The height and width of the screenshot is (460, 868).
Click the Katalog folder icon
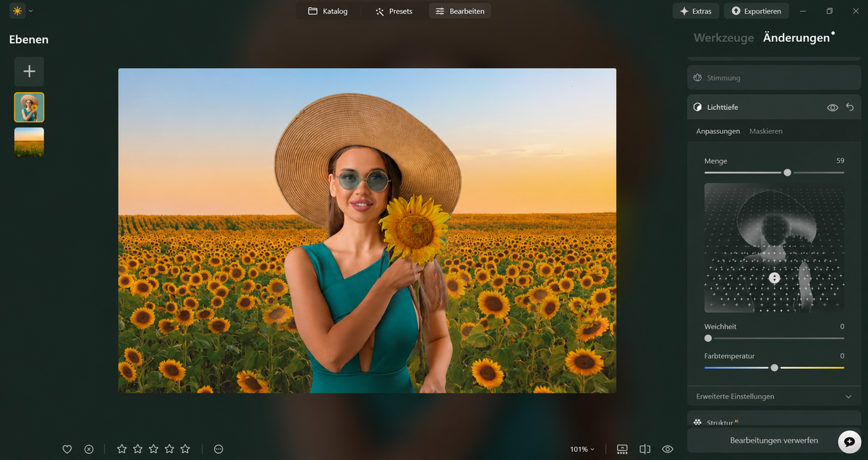pos(313,11)
